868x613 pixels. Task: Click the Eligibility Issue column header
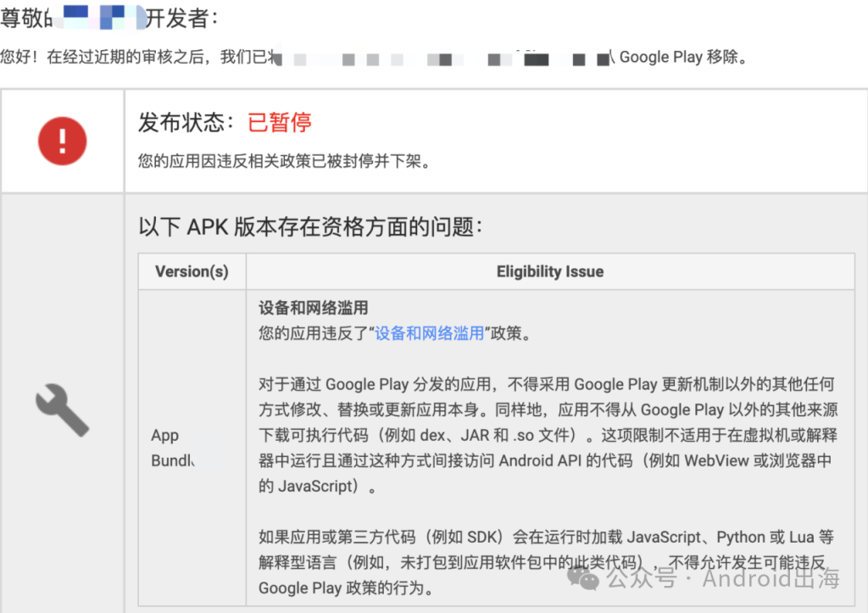(x=550, y=271)
